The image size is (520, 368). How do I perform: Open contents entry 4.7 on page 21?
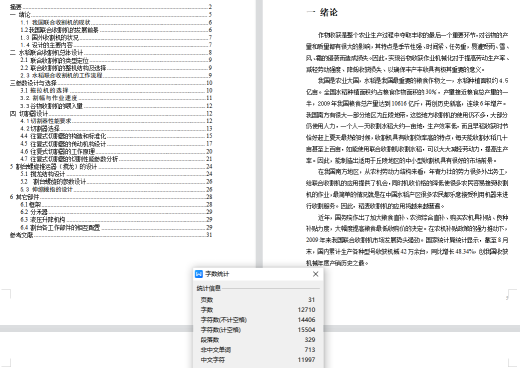[116, 159]
